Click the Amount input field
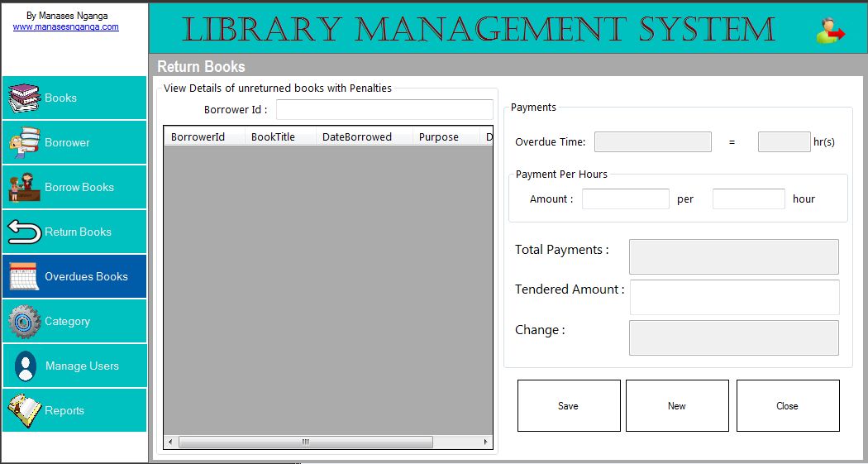Image resolution: width=868 pixels, height=464 pixels. tap(626, 199)
